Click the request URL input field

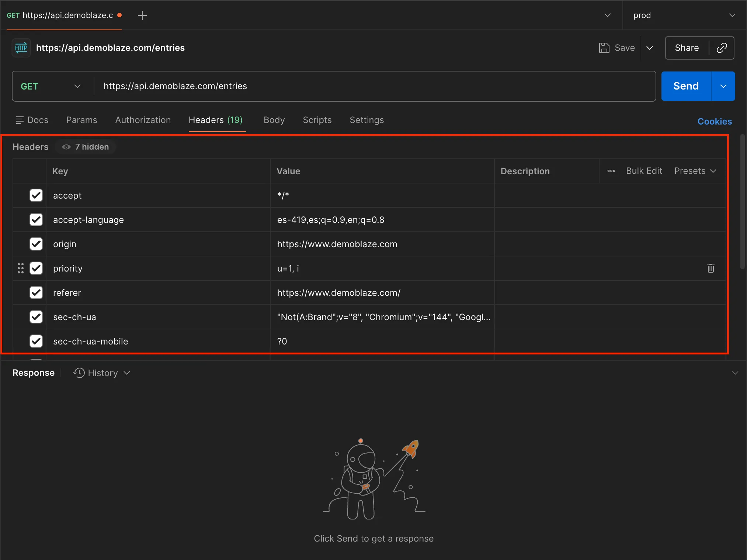[369, 86]
